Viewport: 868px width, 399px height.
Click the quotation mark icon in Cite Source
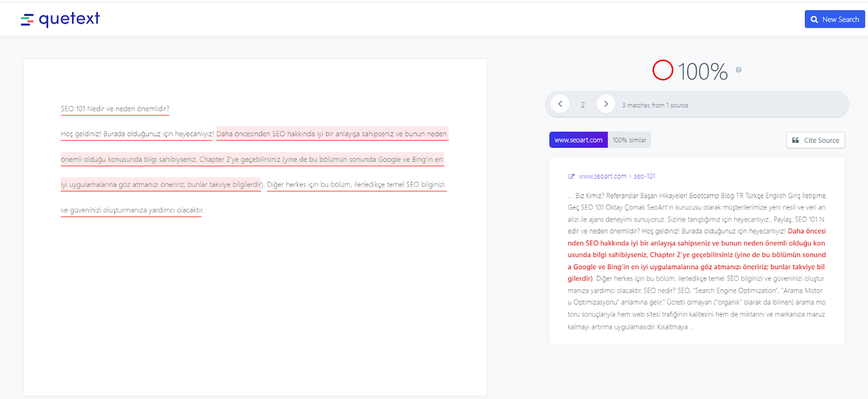795,140
